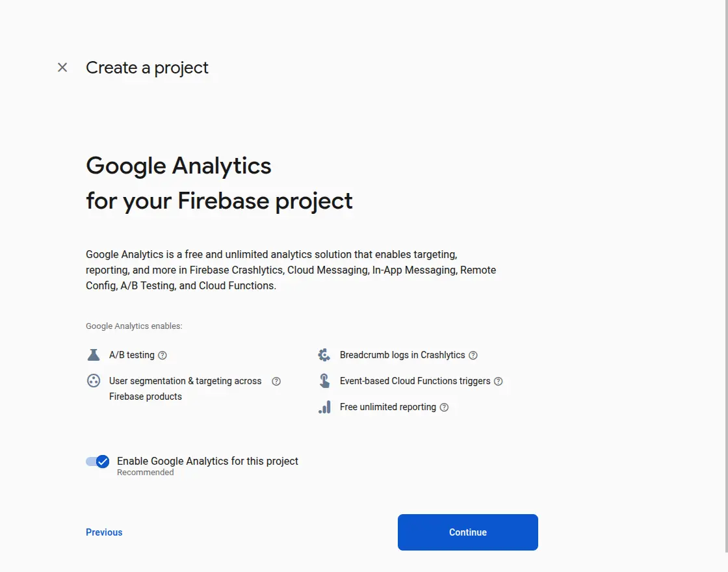Click the A/B testing flask icon
Viewport: 728px width, 572px height.
pos(94,355)
